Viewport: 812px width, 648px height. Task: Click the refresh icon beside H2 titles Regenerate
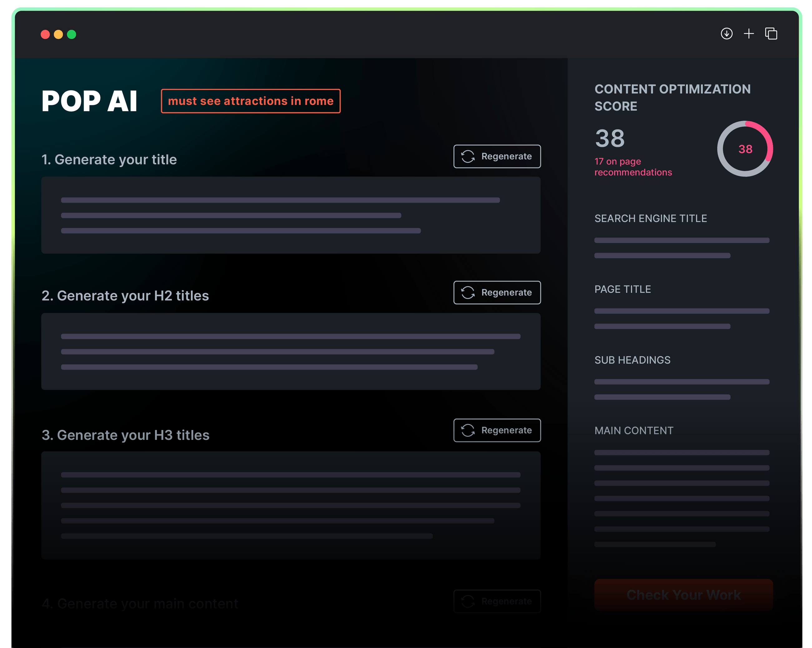tap(468, 292)
